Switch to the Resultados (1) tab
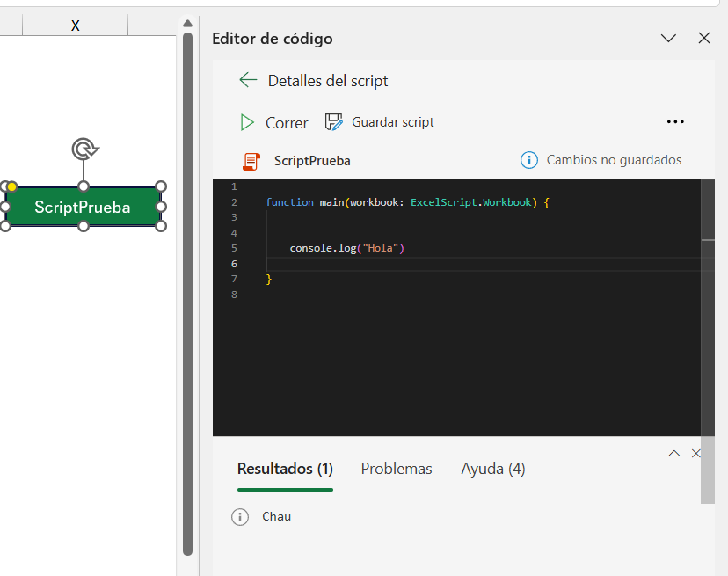Screen dimensions: 728x576 (285, 469)
